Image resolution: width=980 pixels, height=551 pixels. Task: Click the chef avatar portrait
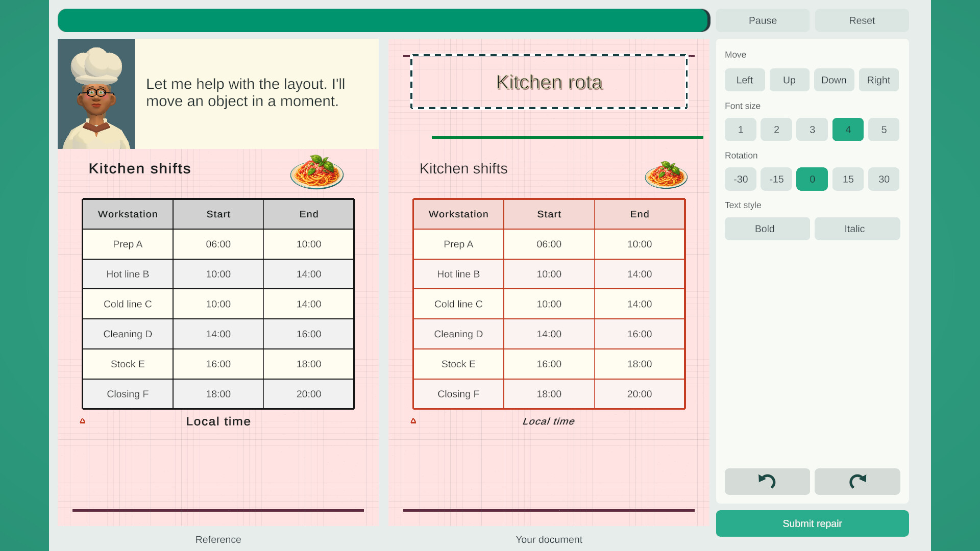click(96, 94)
